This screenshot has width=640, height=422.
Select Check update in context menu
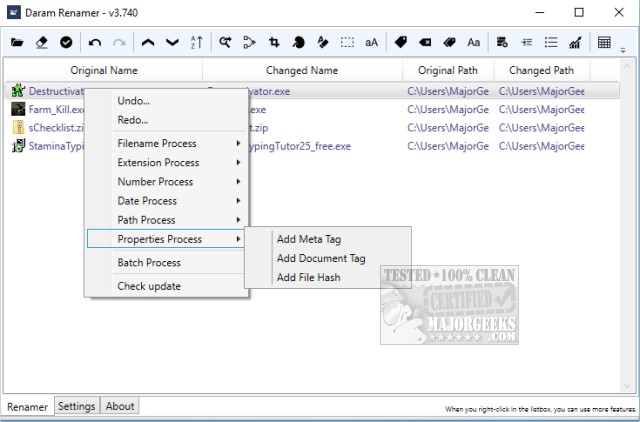tap(167, 286)
